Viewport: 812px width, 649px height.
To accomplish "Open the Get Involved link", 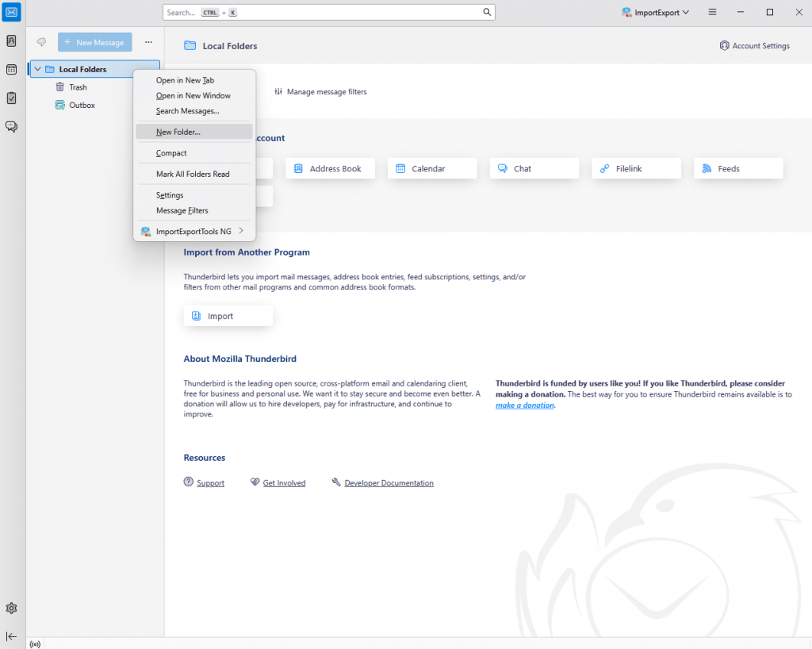I will coord(284,482).
